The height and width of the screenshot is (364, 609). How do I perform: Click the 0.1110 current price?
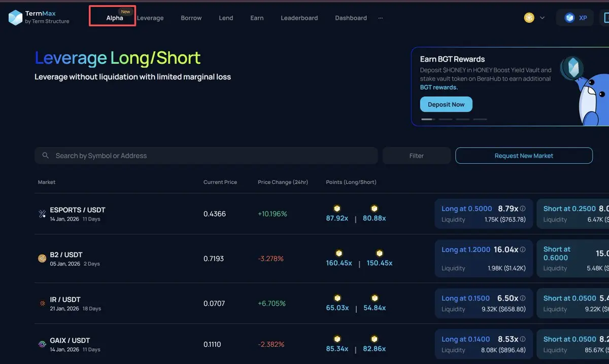coord(212,344)
